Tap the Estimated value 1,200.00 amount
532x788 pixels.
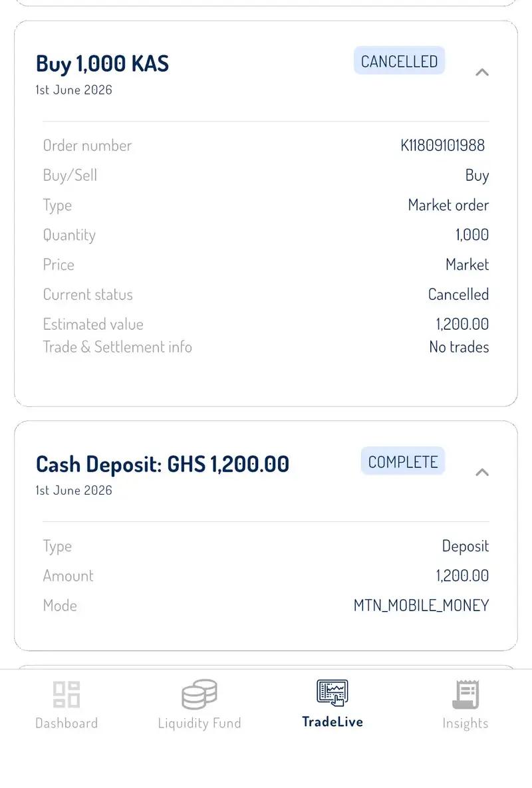coord(463,324)
